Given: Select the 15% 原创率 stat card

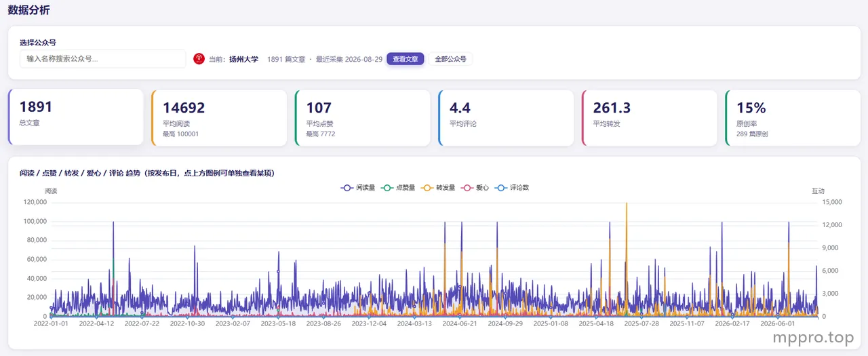Looking at the screenshot, I should (x=793, y=117).
